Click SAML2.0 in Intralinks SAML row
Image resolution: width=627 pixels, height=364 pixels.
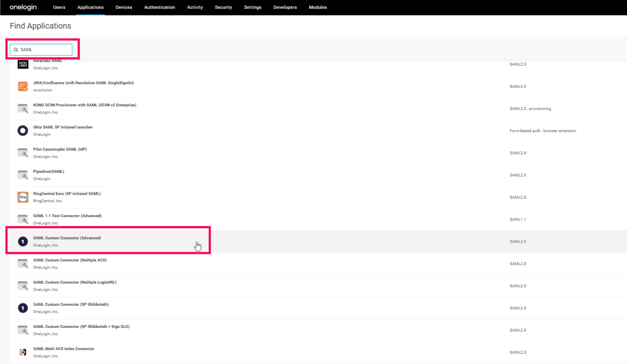click(x=518, y=64)
